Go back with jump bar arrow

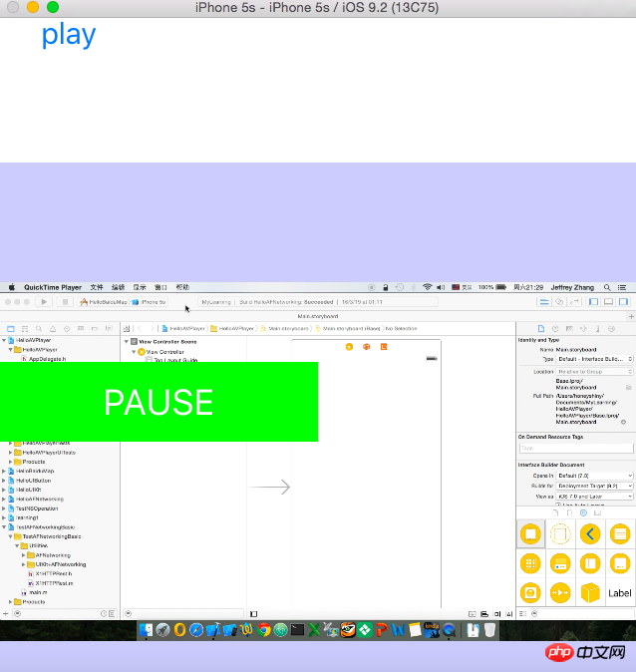(140, 329)
